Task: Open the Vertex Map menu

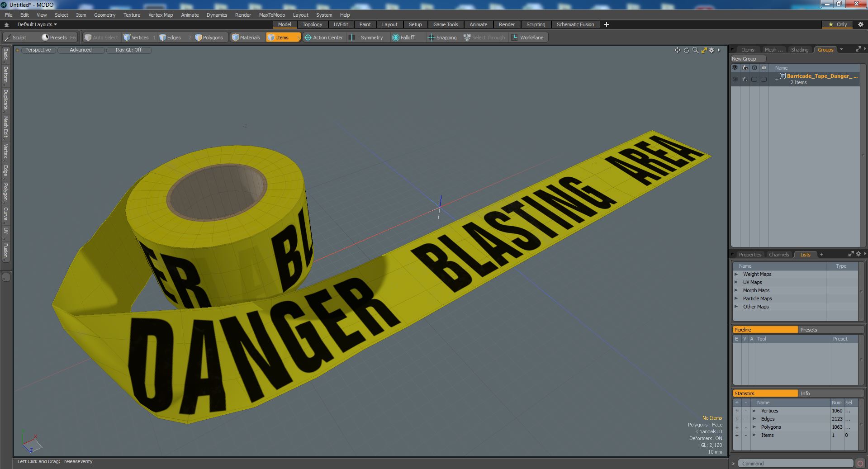Action: pyautogui.click(x=161, y=15)
